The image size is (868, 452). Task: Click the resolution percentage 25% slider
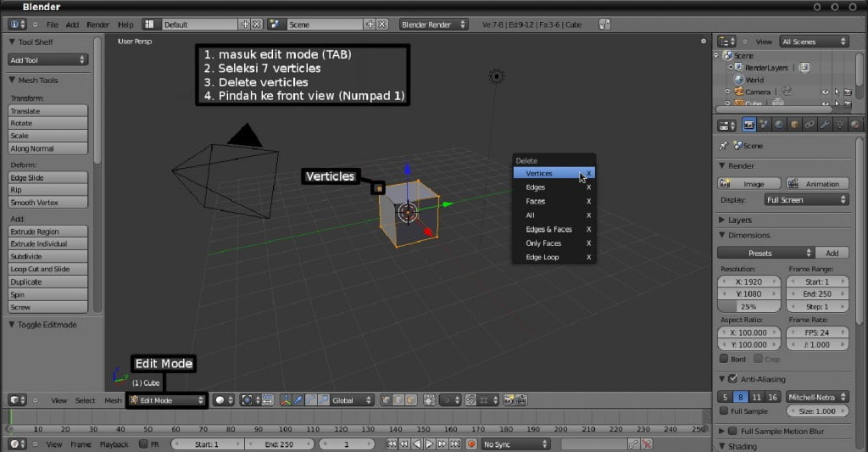[748, 306]
